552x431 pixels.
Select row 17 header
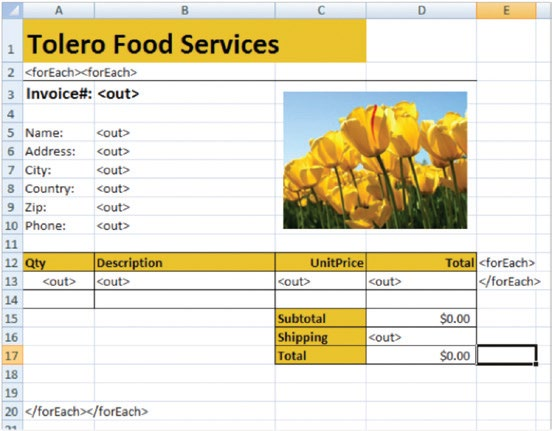12,355
